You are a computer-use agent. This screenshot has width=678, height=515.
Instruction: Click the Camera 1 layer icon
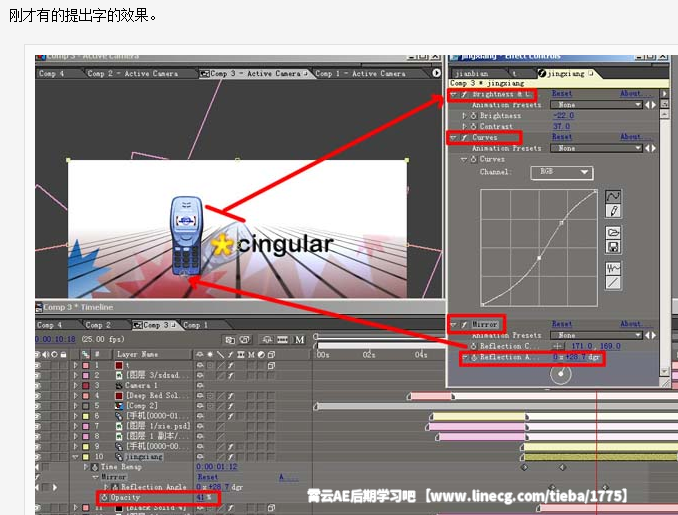click(x=119, y=385)
